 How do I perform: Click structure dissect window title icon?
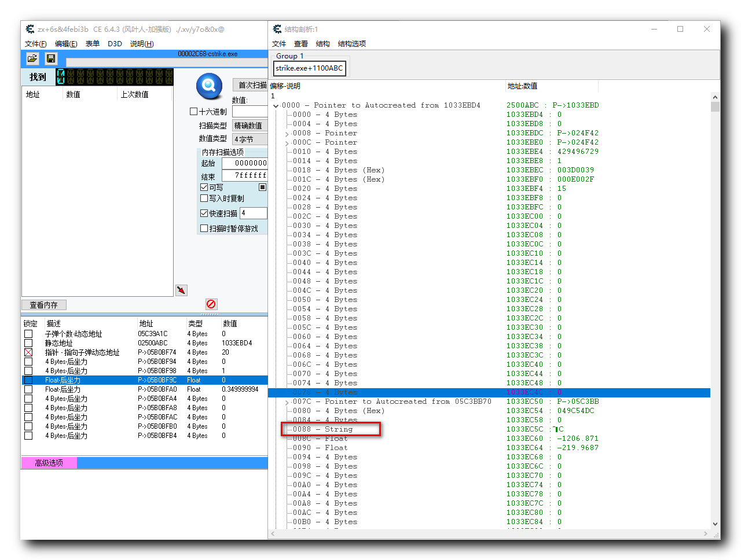(277, 29)
